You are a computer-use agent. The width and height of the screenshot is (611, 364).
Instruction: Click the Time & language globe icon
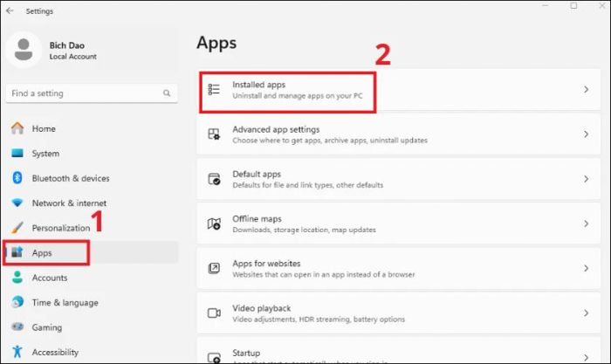coord(17,302)
